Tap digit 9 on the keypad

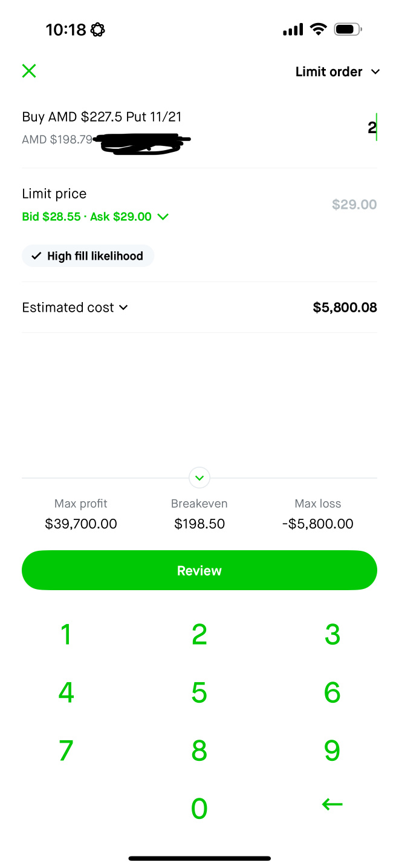pos(332,751)
